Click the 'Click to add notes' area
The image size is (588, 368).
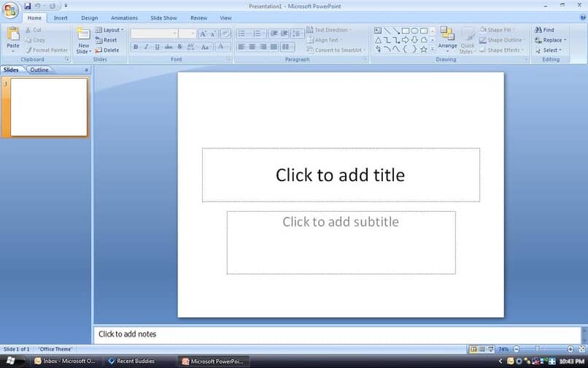(x=337, y=334)
